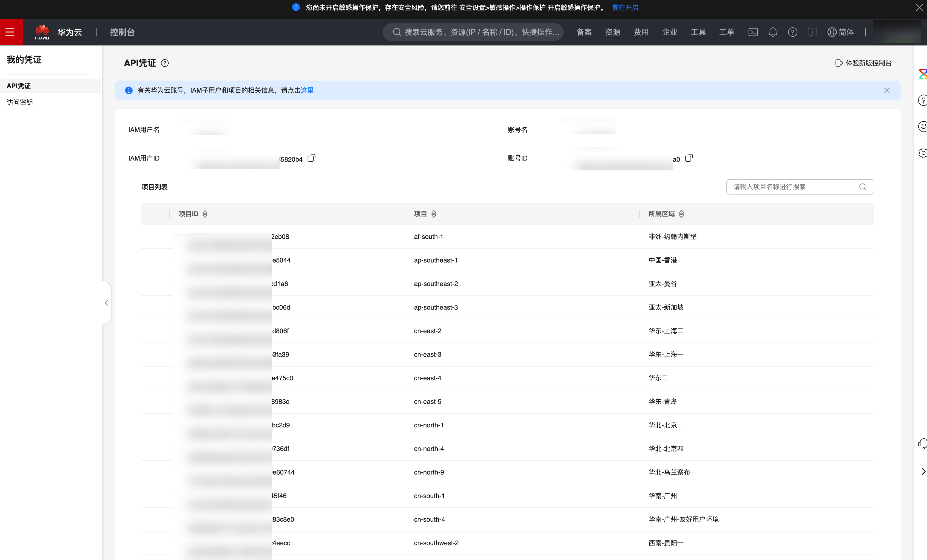Screen dimensions: 927x560
Task: Click the 前往开启 link in banner
Action: [625, 7]
